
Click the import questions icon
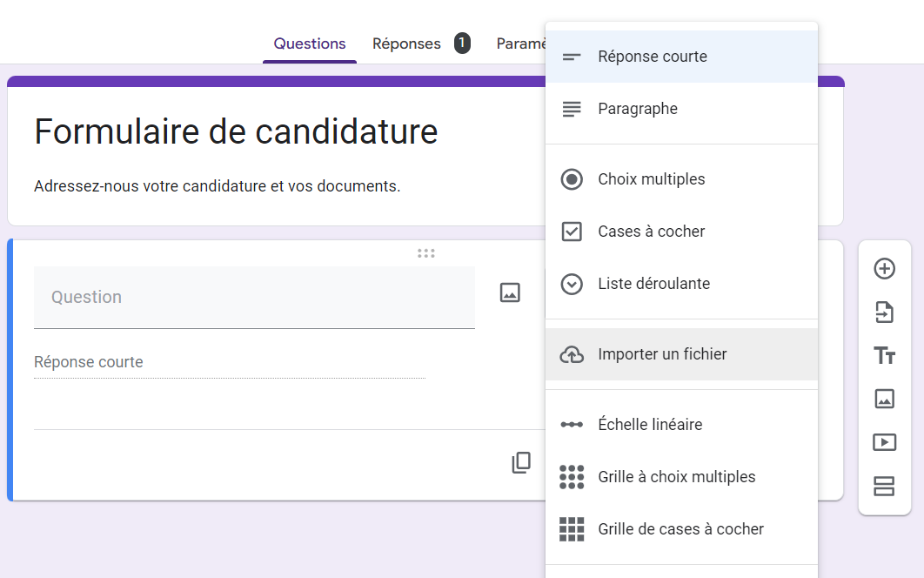(x=884, y=312)
